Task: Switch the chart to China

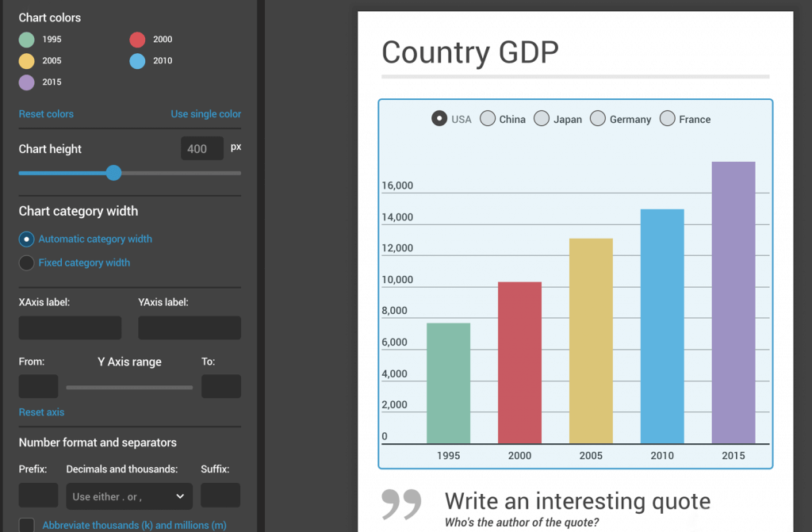Action: tap(488, 118)
